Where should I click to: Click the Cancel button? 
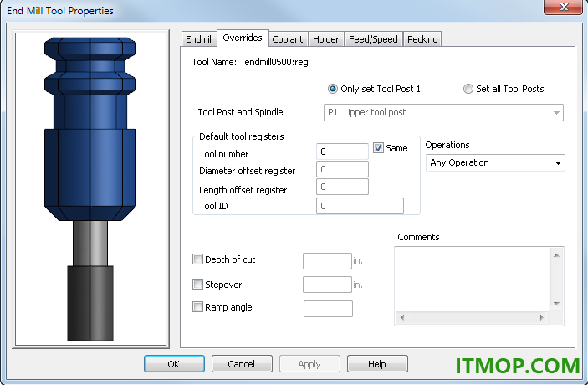pos(242,364)
